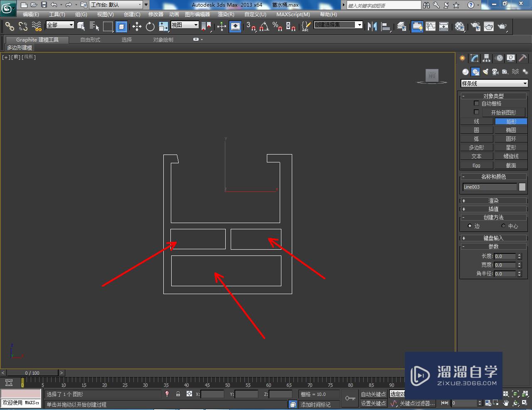Open the Material Editor icon
The width and height of the screenshot is (532, 410).
(459, 27)
